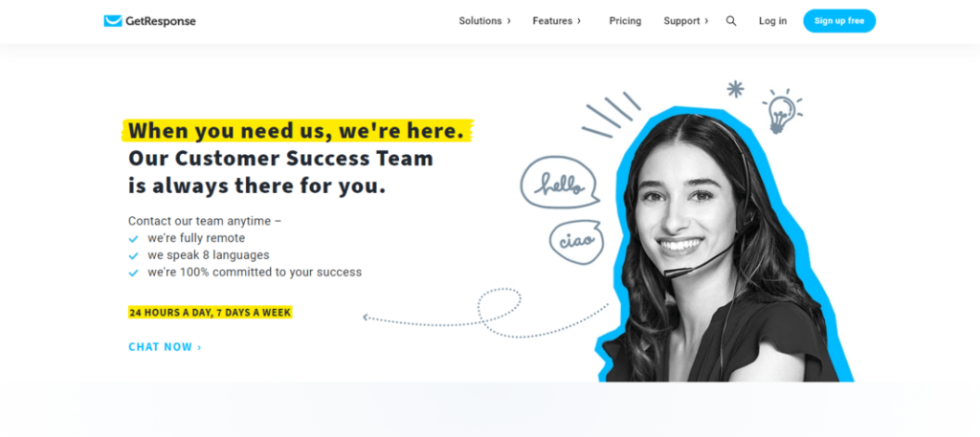Viewport: 980px width, 437px height.
Task: Click the CHAT NOW link
Action: pos(165,347)
